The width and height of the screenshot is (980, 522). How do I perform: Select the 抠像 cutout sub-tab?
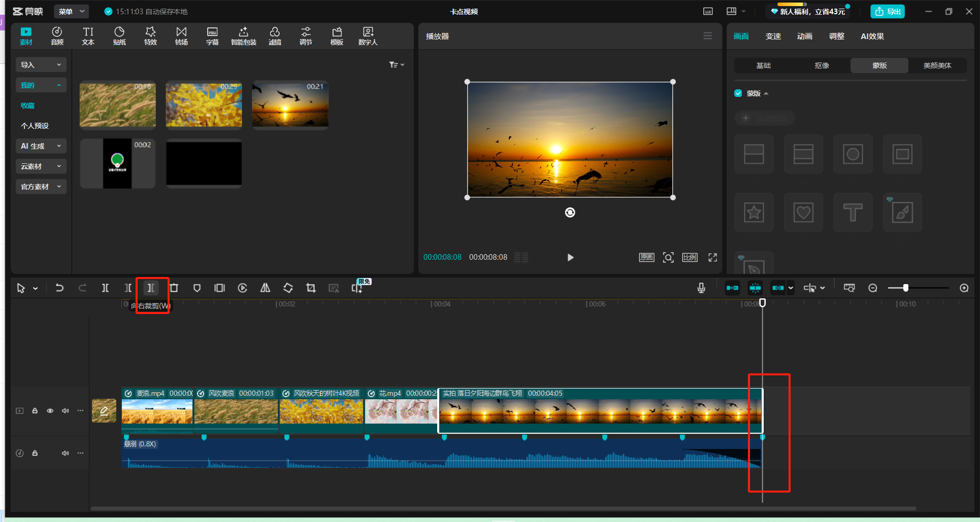(x=822, y=65)
